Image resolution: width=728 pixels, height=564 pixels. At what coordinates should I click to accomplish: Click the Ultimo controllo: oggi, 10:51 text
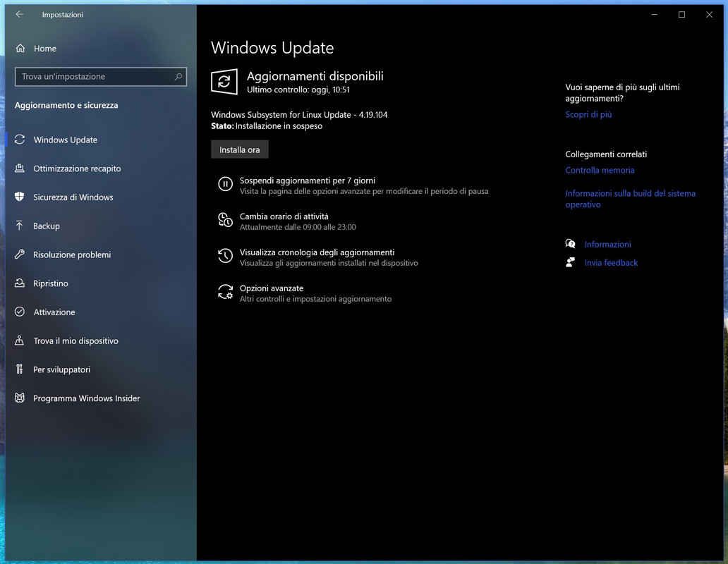click(298, 90)
